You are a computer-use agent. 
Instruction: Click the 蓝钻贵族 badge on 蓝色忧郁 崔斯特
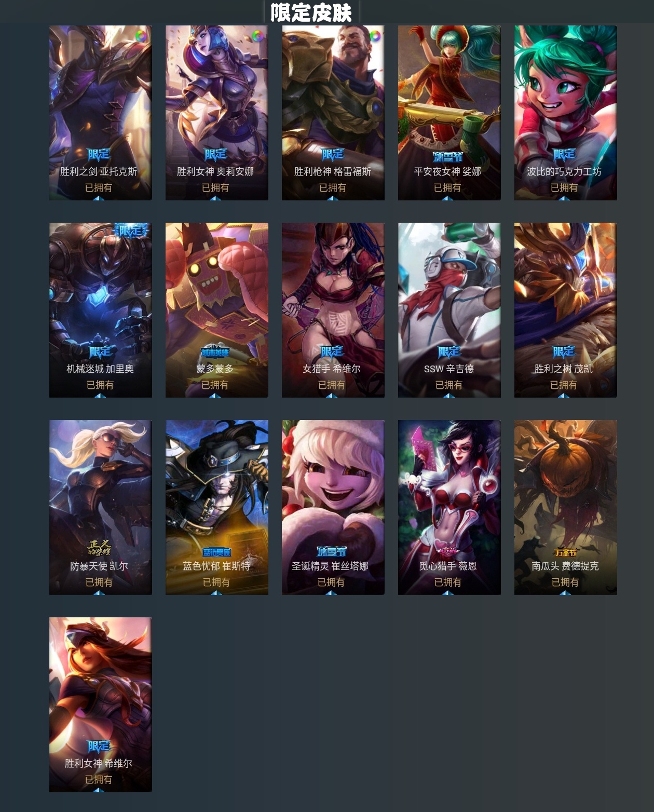click(216, 552)
